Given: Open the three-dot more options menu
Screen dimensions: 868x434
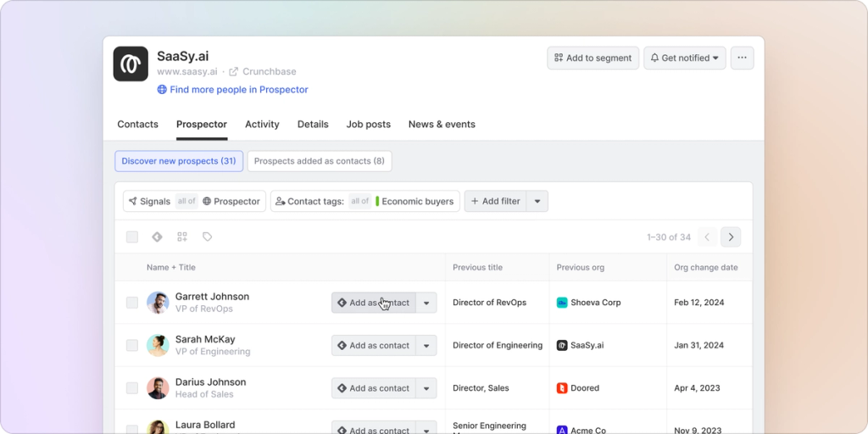Looking at the screenshot, I should point(743,58).
